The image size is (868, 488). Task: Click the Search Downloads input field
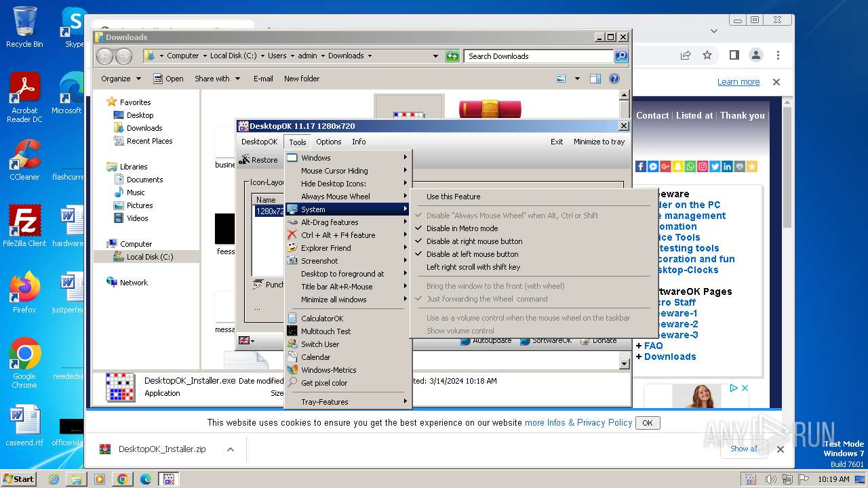(x=539, y=56)
